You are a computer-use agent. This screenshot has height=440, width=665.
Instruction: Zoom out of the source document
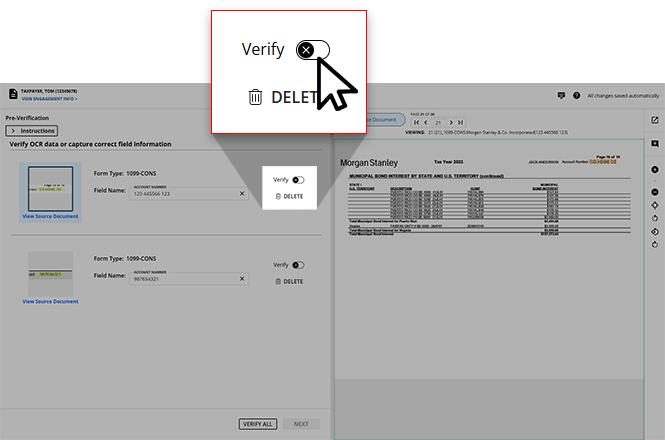click(655, 192)
